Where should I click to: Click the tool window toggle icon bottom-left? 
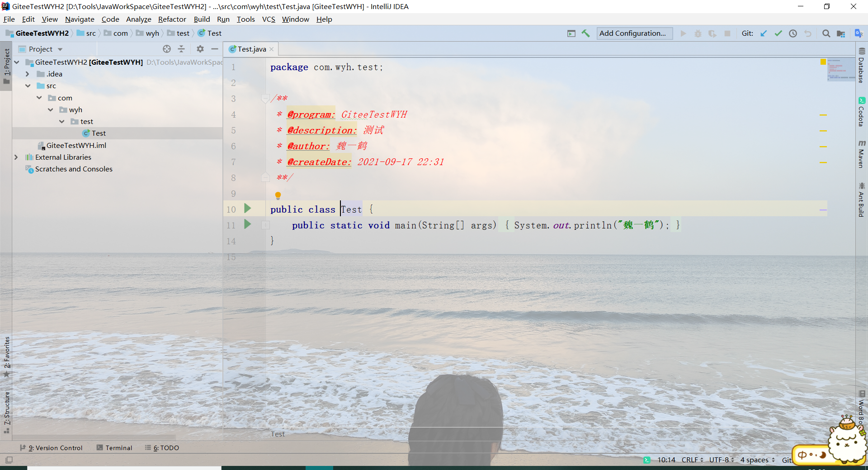(9, 460)
